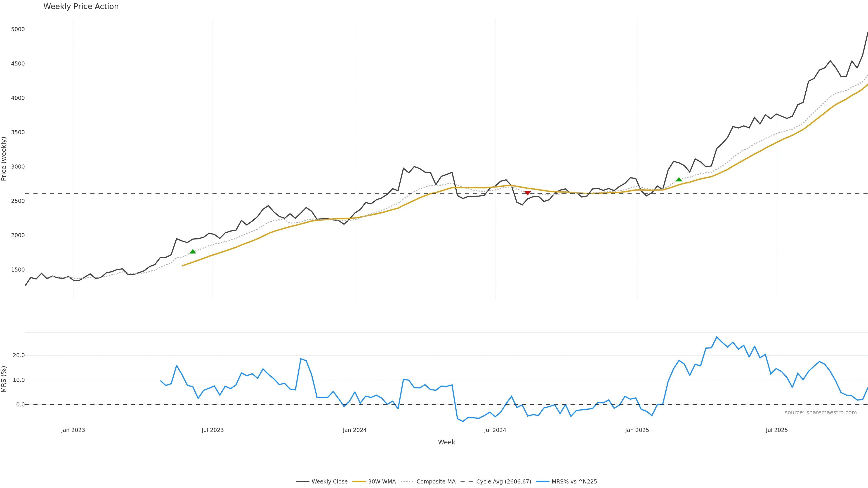This screenshot has height=488, width=868.
Task: Click the Price (weekly) y-axis title
Action: (x=4, y=159)
